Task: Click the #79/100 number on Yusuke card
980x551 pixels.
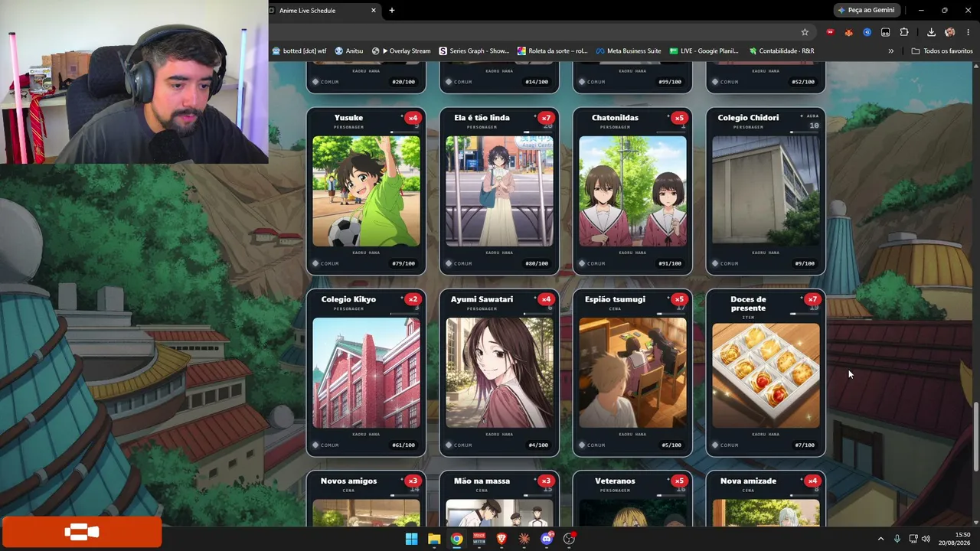Action: point(403,263)
